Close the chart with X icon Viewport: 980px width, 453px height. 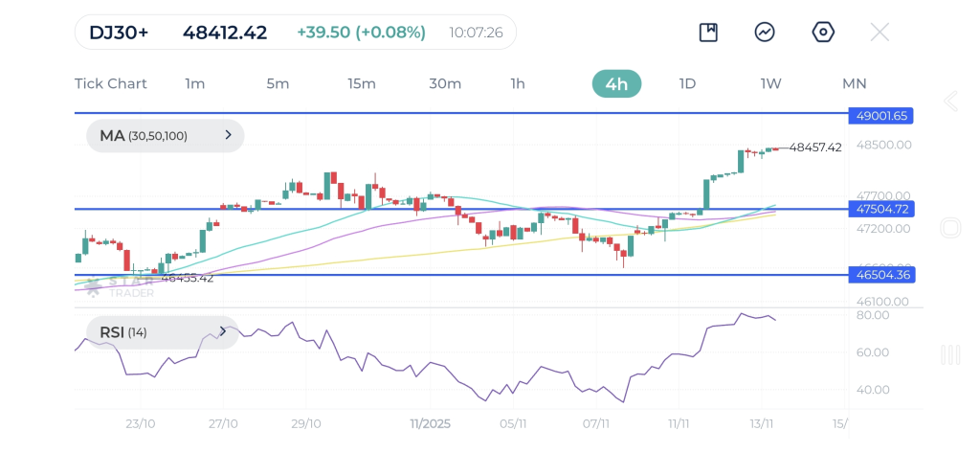pyautogui.click(x=880, y=33)
